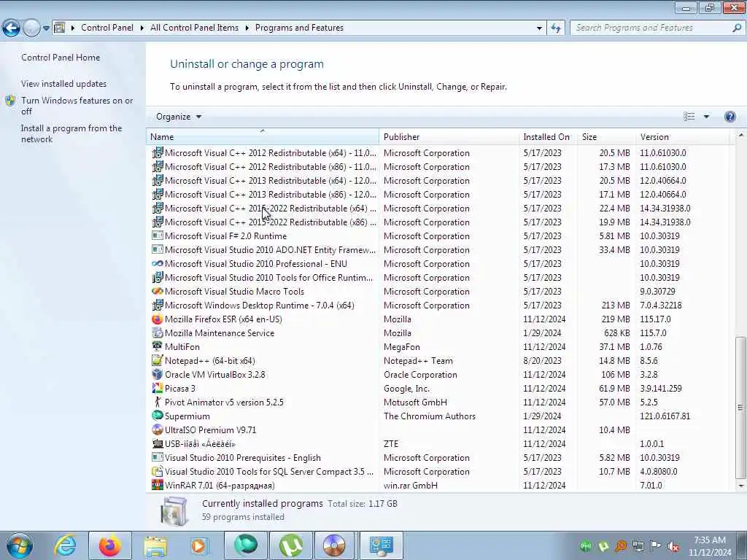Click the All Control Panel Items breadcrumb

click(x=194, y=28)
